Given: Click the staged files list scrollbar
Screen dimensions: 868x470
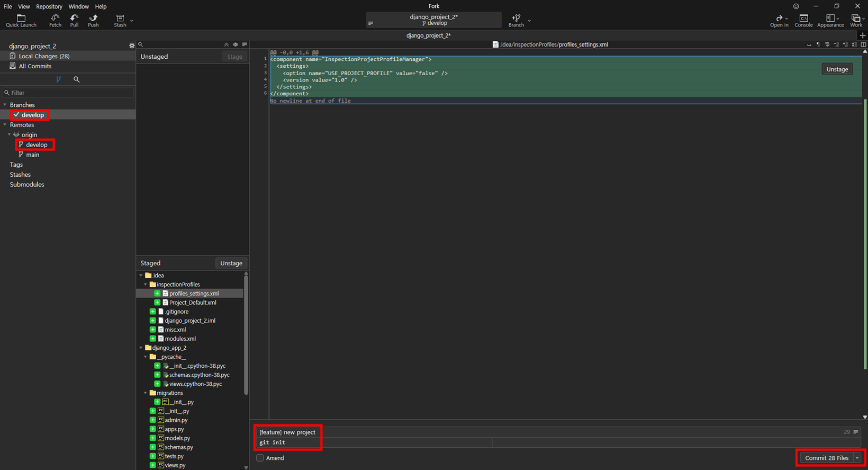Looking at the screenshot, I should 246,335.
